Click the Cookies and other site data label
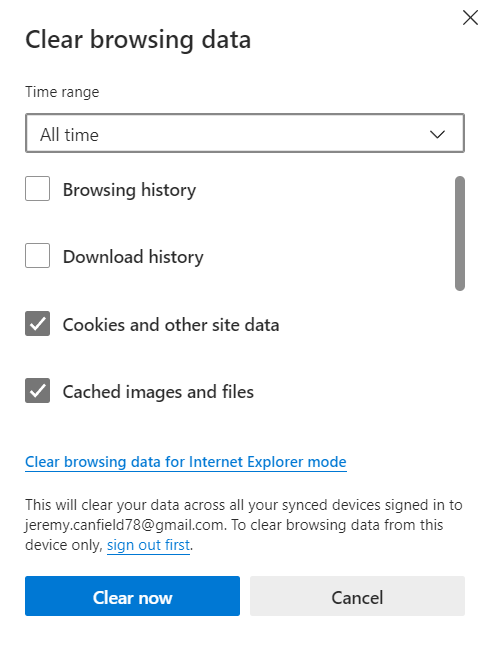Viewport: 492px width, 645px height. 171,325
